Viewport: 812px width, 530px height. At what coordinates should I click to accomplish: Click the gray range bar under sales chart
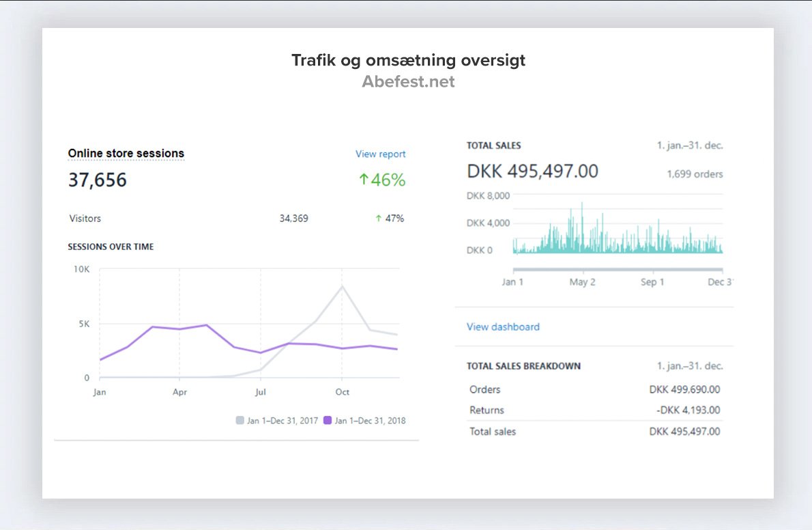pos(617,270)
